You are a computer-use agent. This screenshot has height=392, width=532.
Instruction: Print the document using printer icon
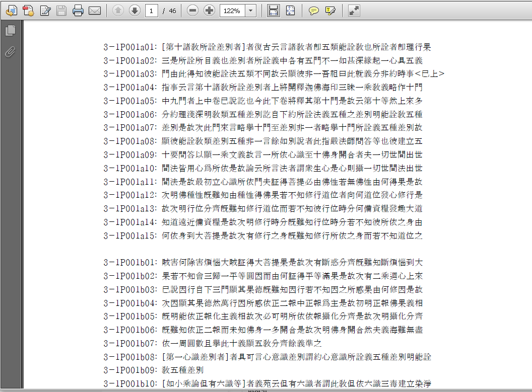pyautogui.click(x=78, y=10)
